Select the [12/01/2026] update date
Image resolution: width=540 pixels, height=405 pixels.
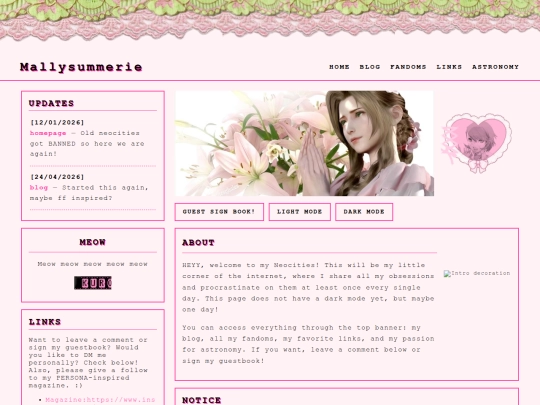[57, 123]
